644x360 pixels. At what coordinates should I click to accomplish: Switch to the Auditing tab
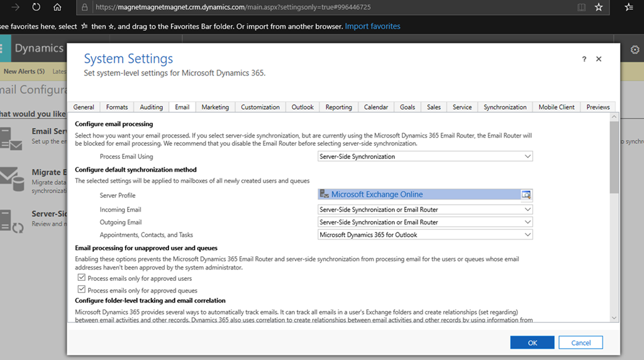point(151,107)
